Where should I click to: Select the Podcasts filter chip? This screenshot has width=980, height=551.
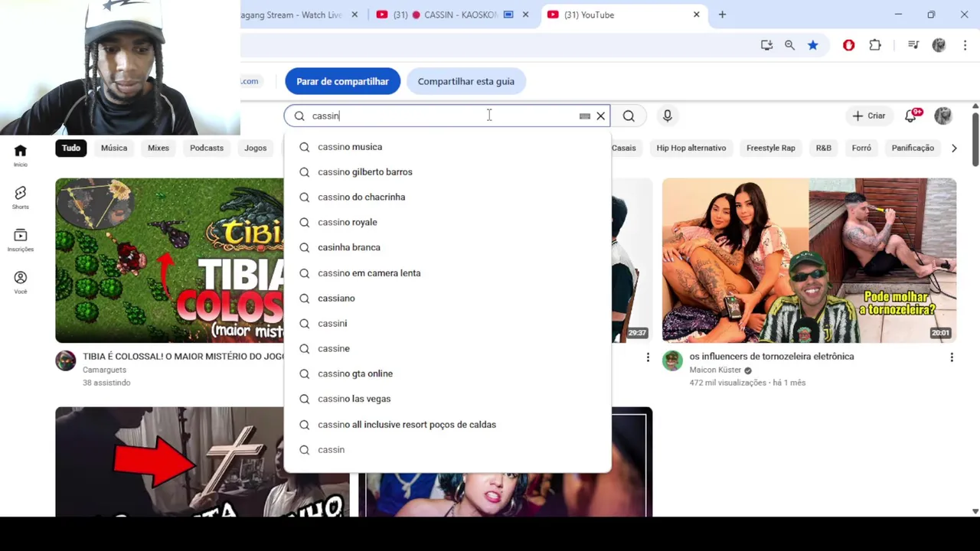[207, 148]
